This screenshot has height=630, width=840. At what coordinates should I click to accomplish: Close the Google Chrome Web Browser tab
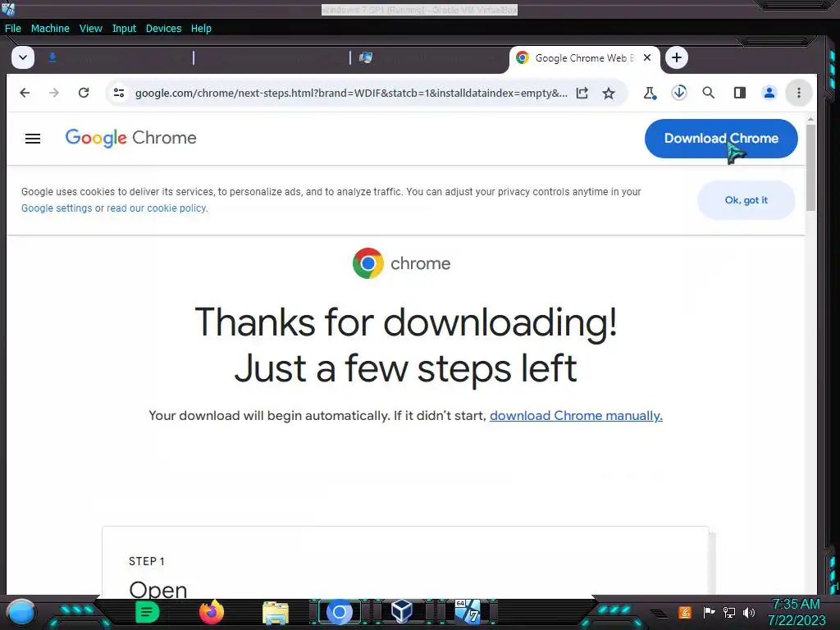[647, 57]
